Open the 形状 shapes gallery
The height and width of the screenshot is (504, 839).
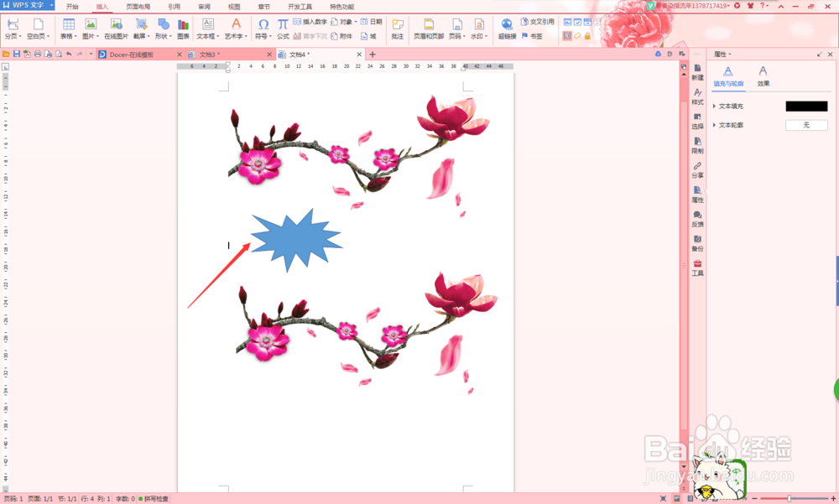click(164, 29)
